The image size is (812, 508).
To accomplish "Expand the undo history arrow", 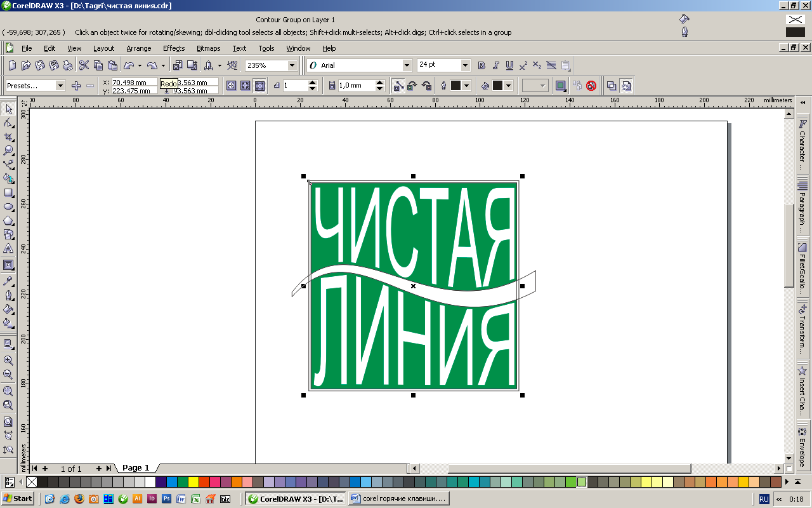I will [x=140, y=65].
